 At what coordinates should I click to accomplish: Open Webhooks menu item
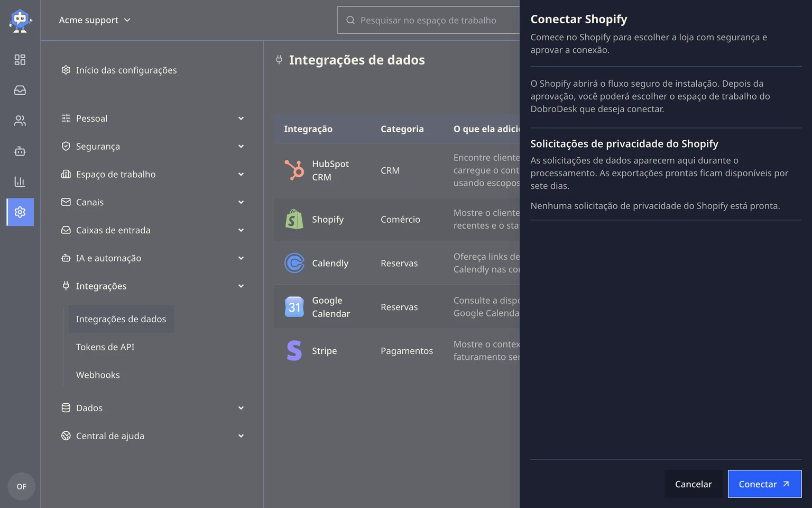tap(98, 375)
